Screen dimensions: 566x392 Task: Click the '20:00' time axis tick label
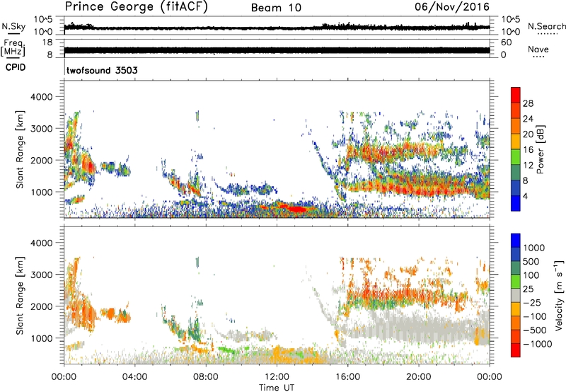coord(418,377)
